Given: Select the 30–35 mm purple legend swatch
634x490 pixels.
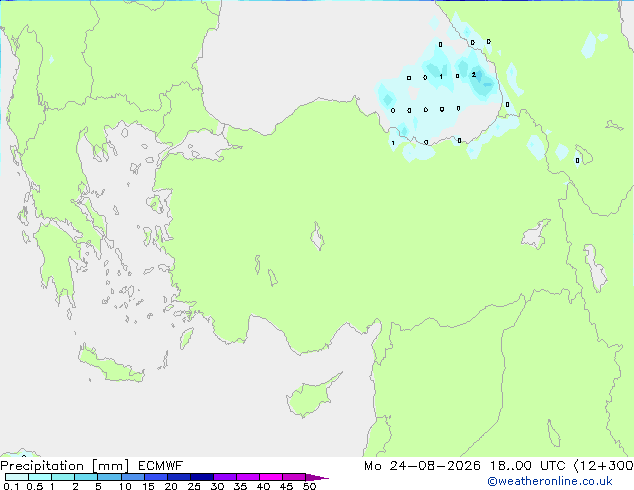Looking at the screenshot, I should pyautogui.click(x=224, y=477).
